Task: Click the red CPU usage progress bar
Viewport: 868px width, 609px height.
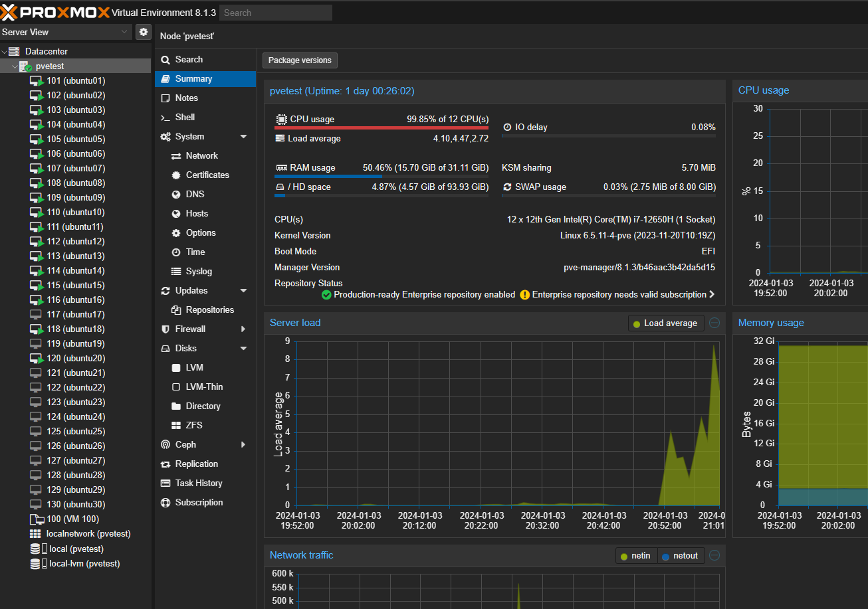Action: click(x=381, y=128)
